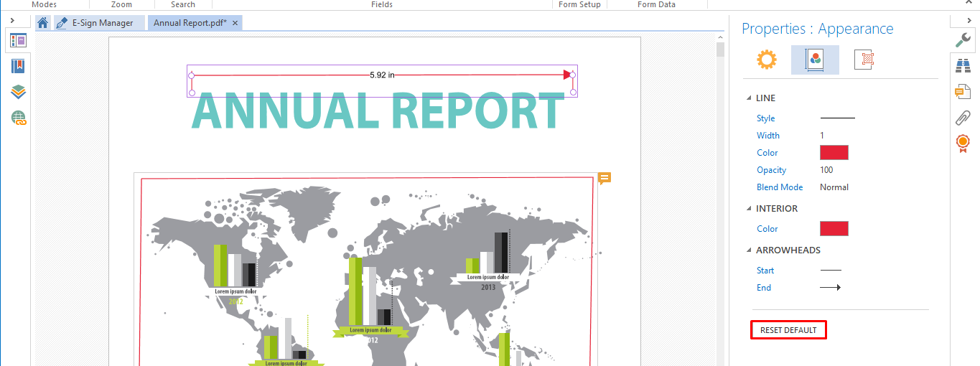
Task: Click the Search ribbon group label
Action: (183, 4)
